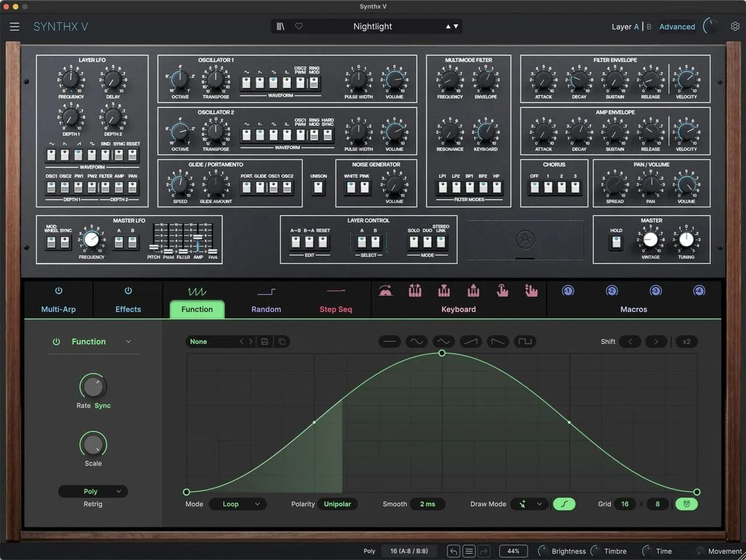Select the sine shape preset above the function curve

pos(417,341)
